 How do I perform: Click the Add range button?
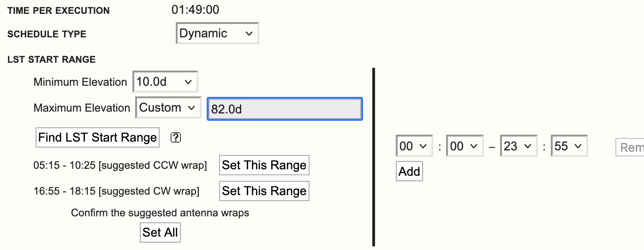click(409, 172)
